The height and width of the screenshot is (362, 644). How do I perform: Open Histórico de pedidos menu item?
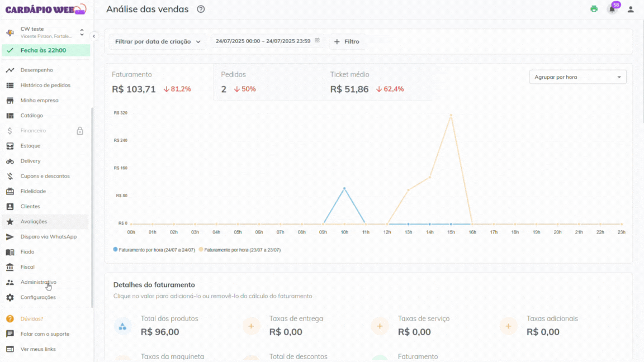pyautogui.click(x=45, y=85)
